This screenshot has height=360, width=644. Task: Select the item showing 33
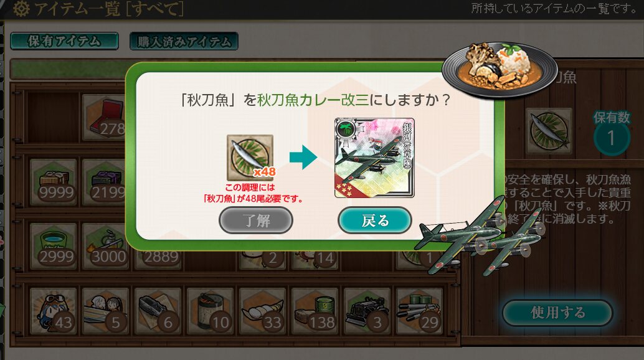(x=262, y=311)
